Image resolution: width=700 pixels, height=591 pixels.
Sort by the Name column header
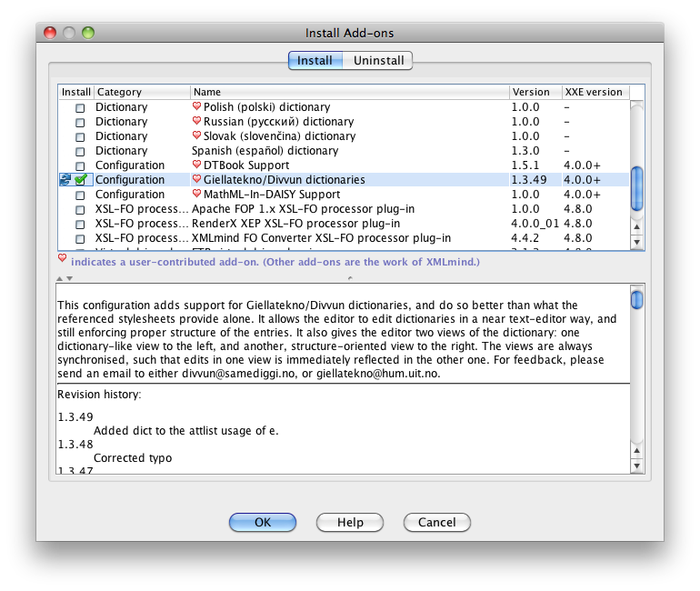[x=350, y=92]
